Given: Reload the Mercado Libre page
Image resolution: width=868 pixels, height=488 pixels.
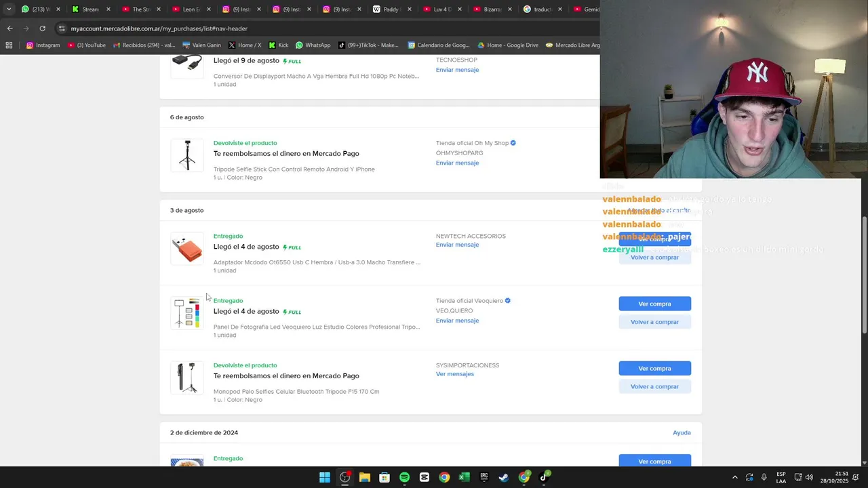Looking at the screenshot, I should (x=42, y=28).
